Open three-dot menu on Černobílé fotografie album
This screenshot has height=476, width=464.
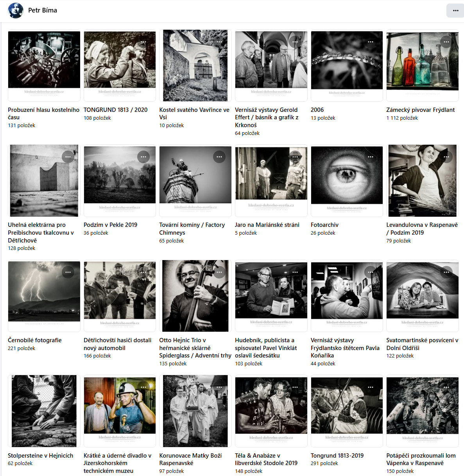(x=68, y=272)
